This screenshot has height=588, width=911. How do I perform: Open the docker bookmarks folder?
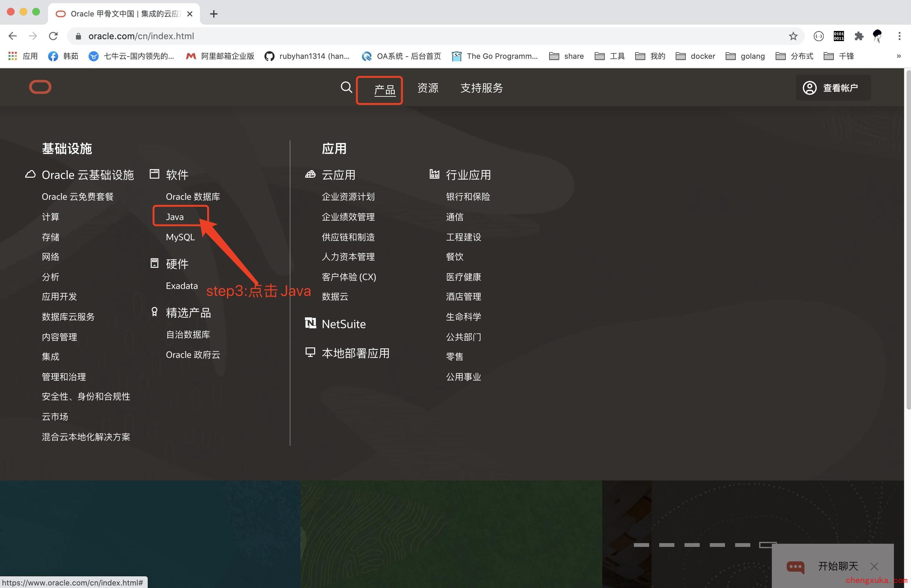695,56
